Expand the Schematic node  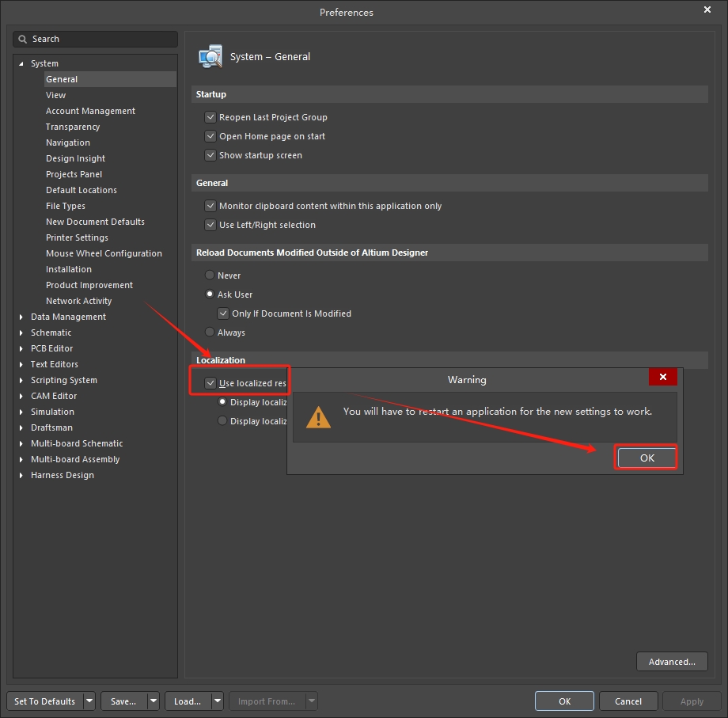21,332
